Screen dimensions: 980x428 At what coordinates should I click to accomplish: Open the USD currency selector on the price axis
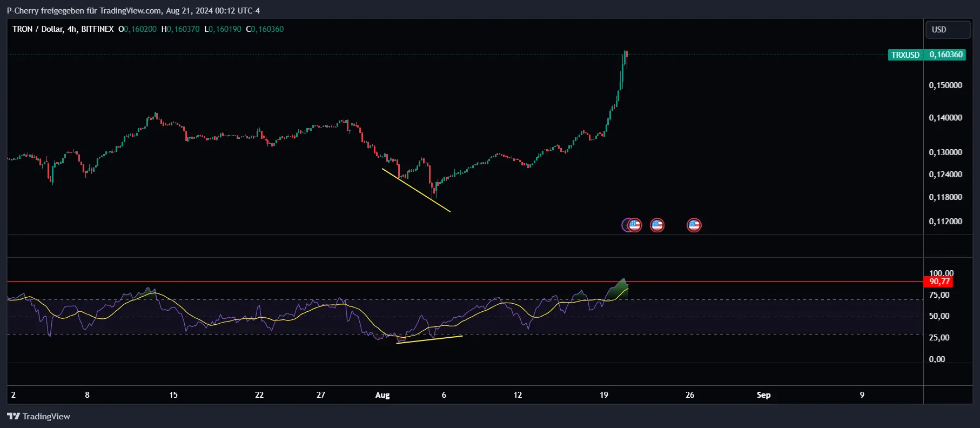point(948,30)
